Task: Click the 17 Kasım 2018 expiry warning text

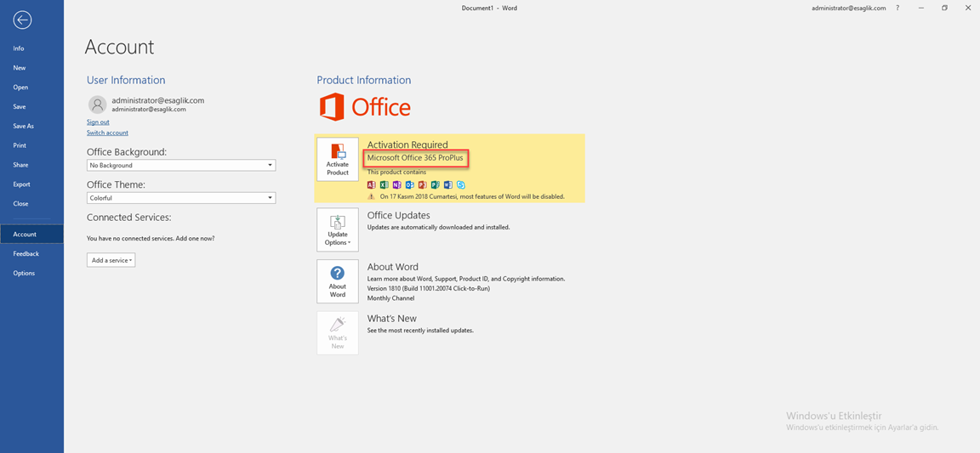Action: click(472, 196)
